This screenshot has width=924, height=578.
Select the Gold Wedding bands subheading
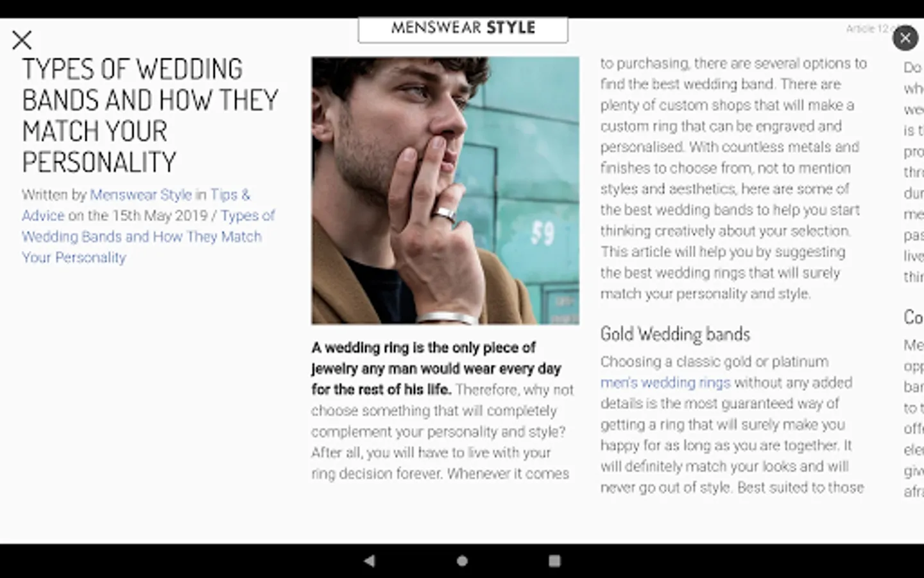675,334
